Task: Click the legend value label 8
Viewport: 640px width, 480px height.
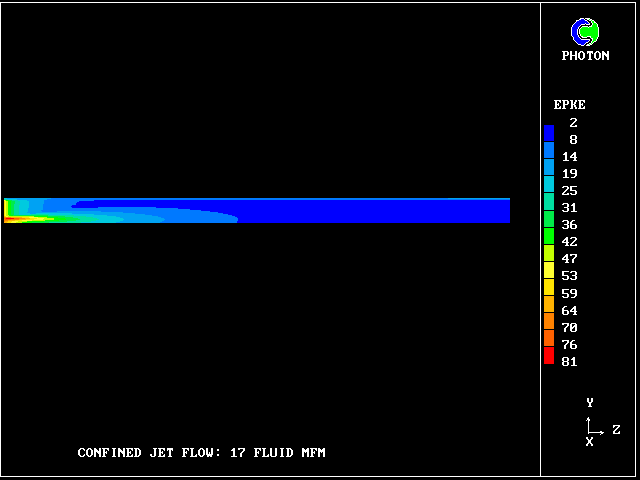Action: [573, 140]
